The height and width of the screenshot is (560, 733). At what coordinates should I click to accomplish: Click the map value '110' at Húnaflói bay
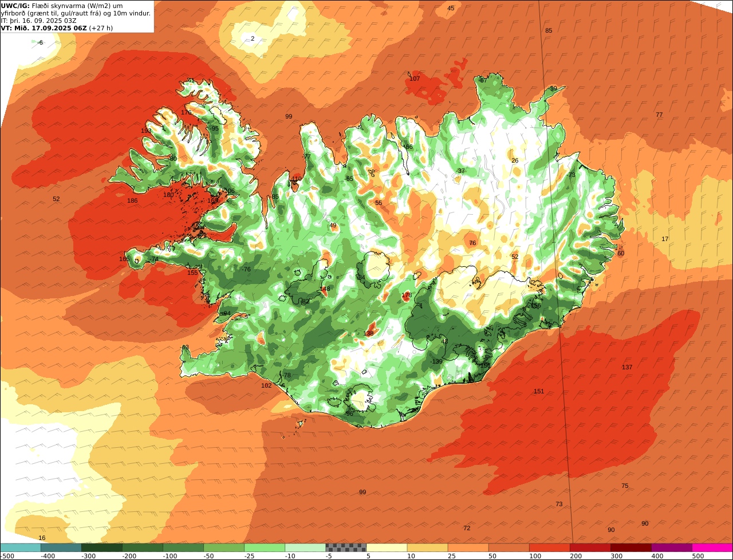pyautogui.click(x=296, y=179)
